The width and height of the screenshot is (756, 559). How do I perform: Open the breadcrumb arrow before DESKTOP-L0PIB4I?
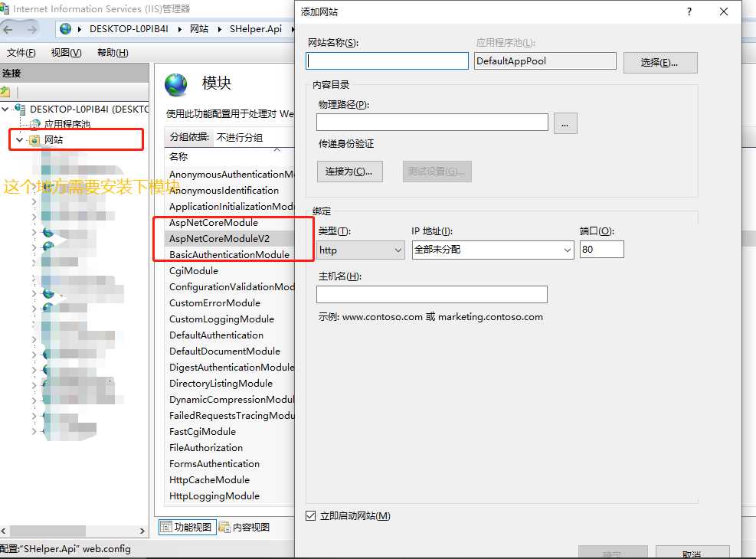tap(80, 29)
